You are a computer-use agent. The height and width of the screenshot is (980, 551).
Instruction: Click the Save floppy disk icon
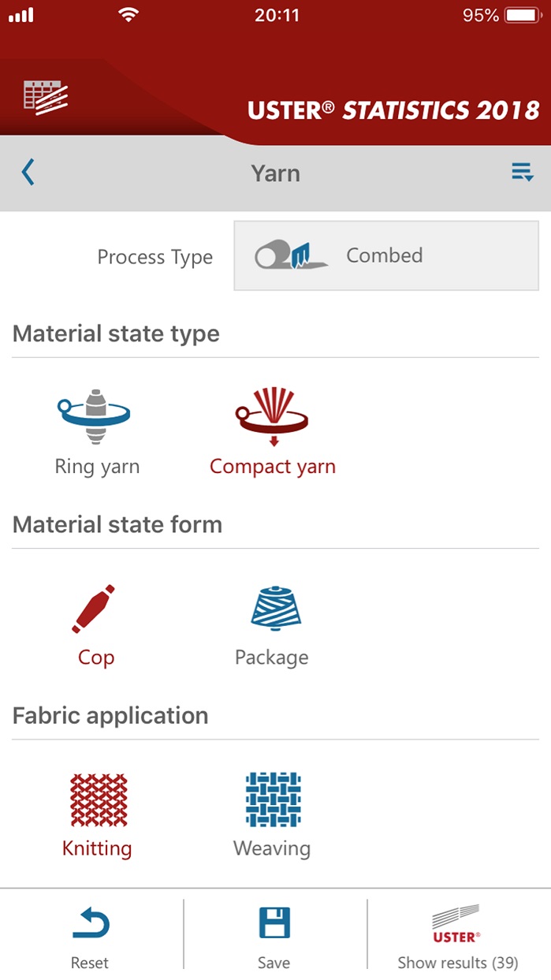coord(274,923)
